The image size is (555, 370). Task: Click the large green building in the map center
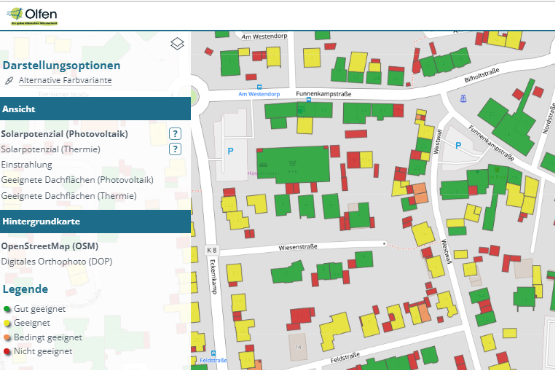[x=293, y=165]
